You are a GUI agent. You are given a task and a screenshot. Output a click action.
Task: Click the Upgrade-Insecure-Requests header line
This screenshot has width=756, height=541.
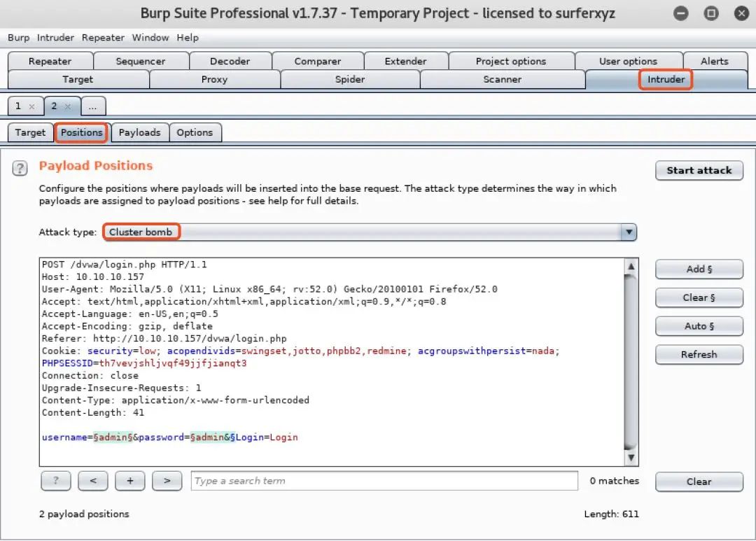click(x=122, y=388)
